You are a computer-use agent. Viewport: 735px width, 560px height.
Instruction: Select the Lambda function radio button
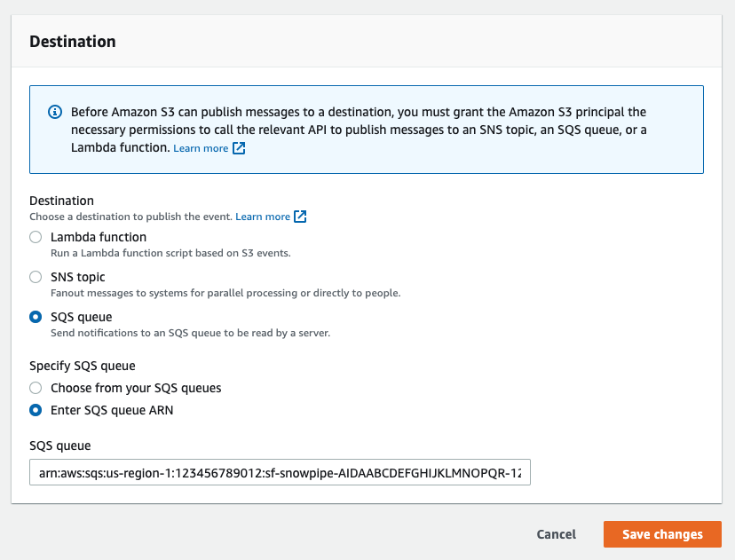coord(36,237)
